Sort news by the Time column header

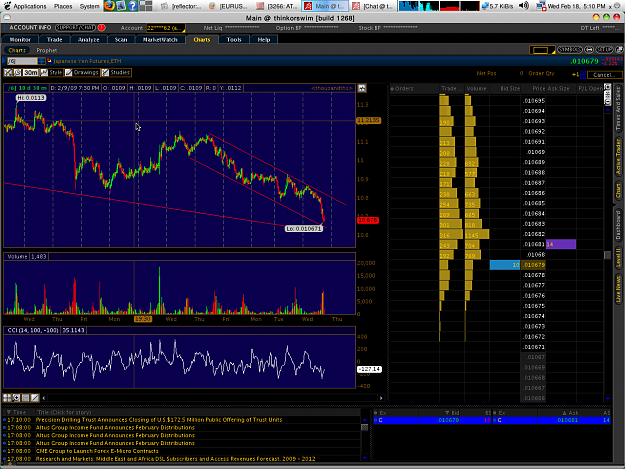click(19, 412)
